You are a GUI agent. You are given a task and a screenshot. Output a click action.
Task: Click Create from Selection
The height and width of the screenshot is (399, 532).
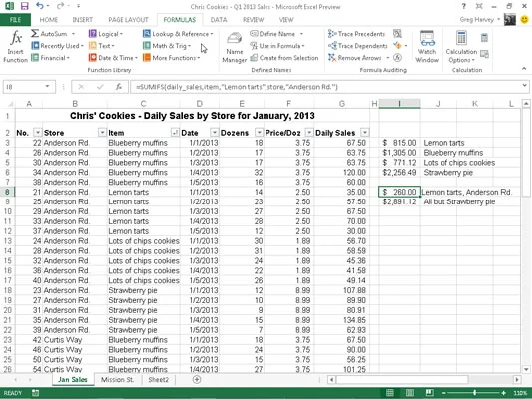click(284, 58)
